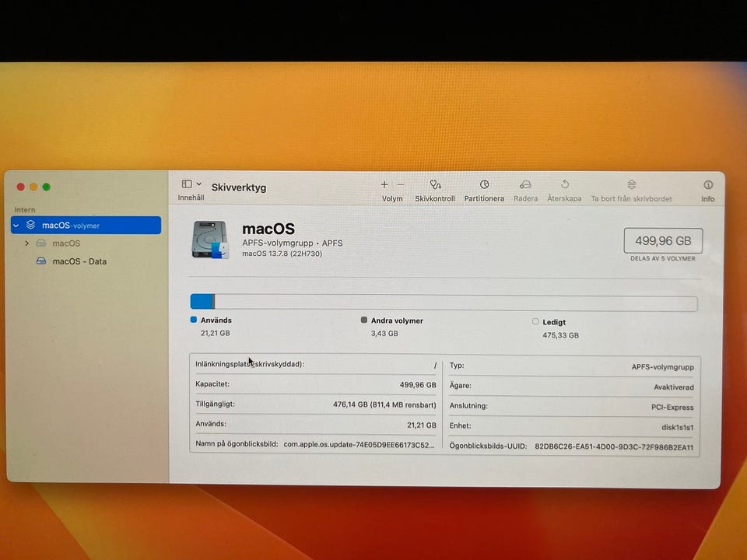Click the white Ledigt legend swatch

click(535, 321)
